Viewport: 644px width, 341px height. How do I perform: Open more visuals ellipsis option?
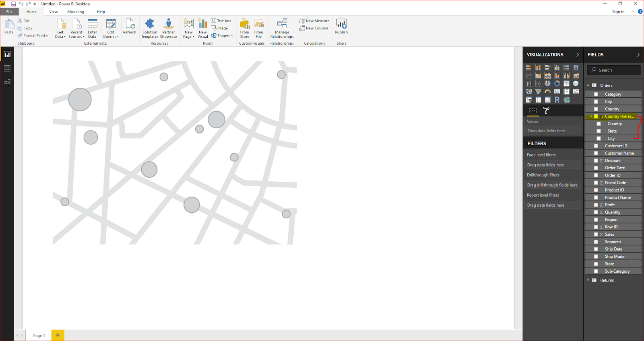click(576, 99)
